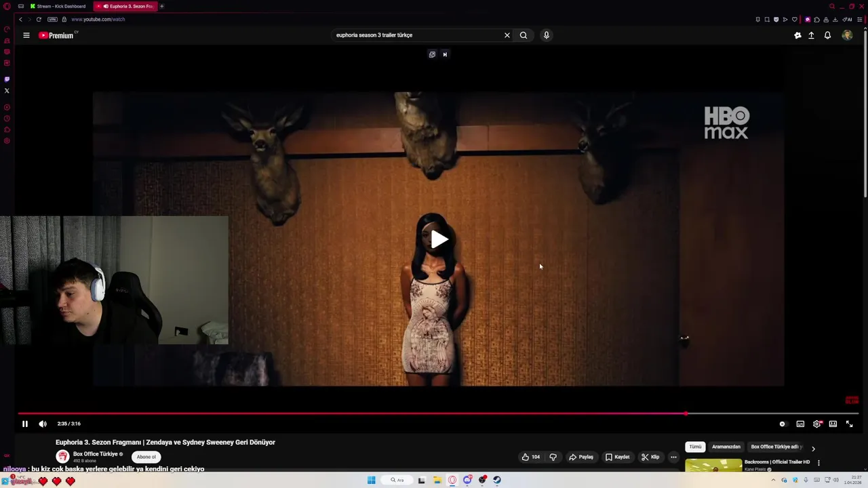Viewport: 868px width, 488px height.
Task: Toggle subtitles/closed captions
Action: click(800, 424)
